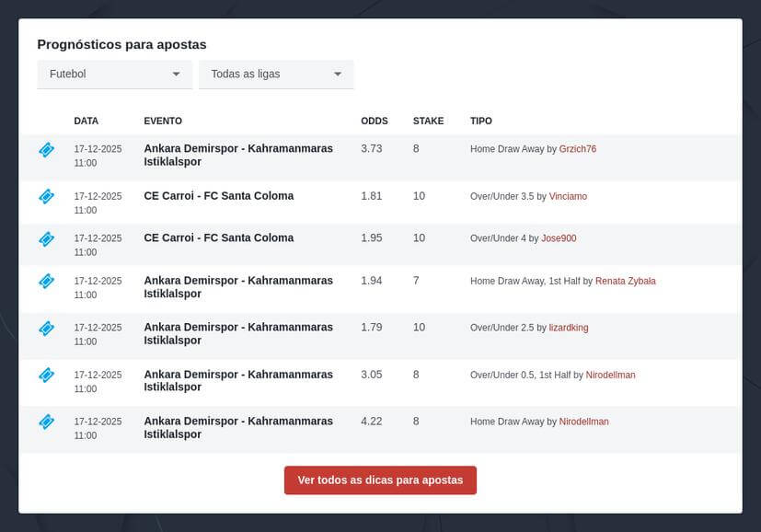Viewport: 761px width, 532px height.
Task: Click ticket icon beside Over/Under 0.5, 1st Half tip
Action: (46, 375)
